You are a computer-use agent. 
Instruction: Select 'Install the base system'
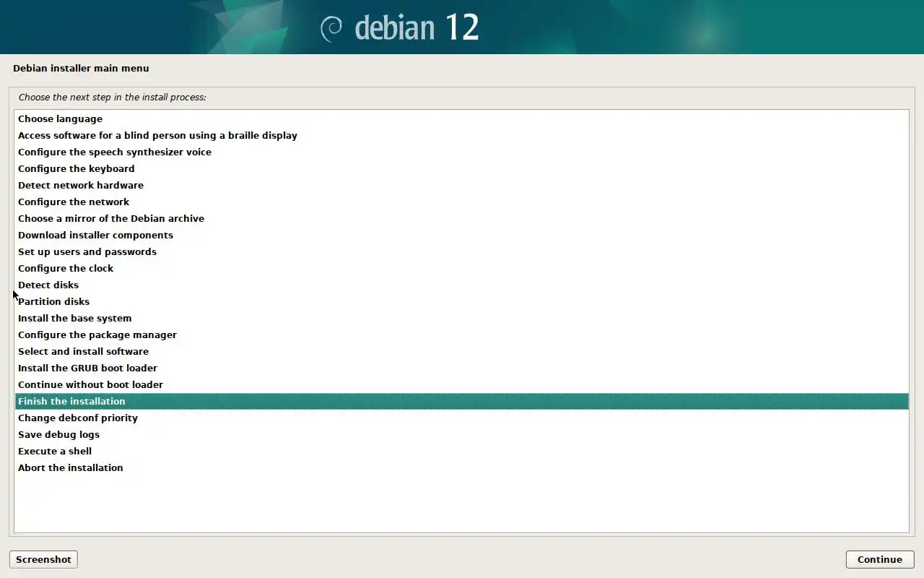pyautogui.click(x=462, y=318)
